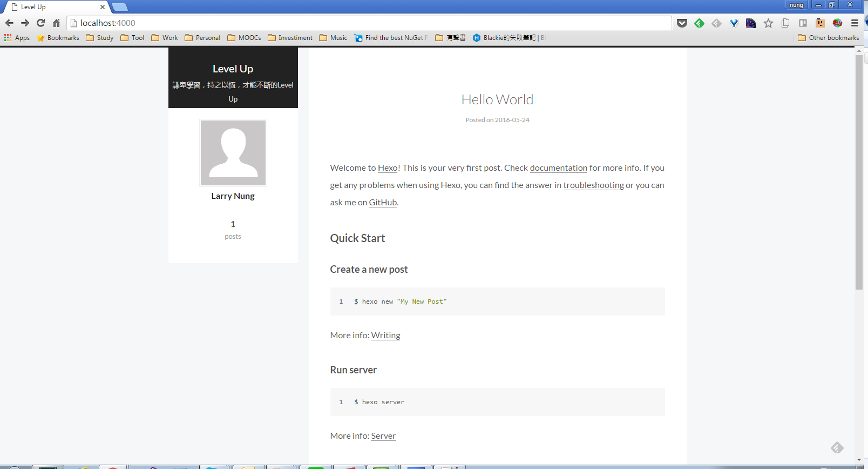Viewport: 868px width, 469px height.
Task: Click the reader panel extension icon
Action: [803, 23]
